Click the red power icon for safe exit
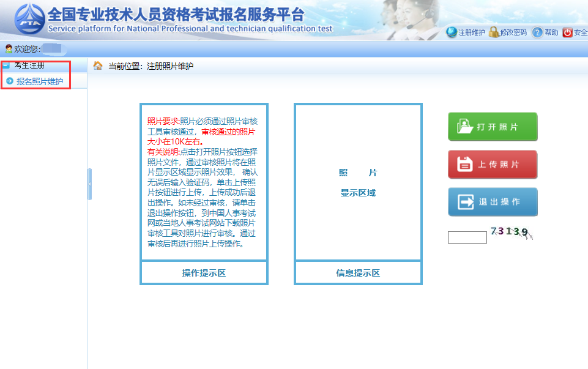This screenshot has height=369, width=588. point(567,32)
